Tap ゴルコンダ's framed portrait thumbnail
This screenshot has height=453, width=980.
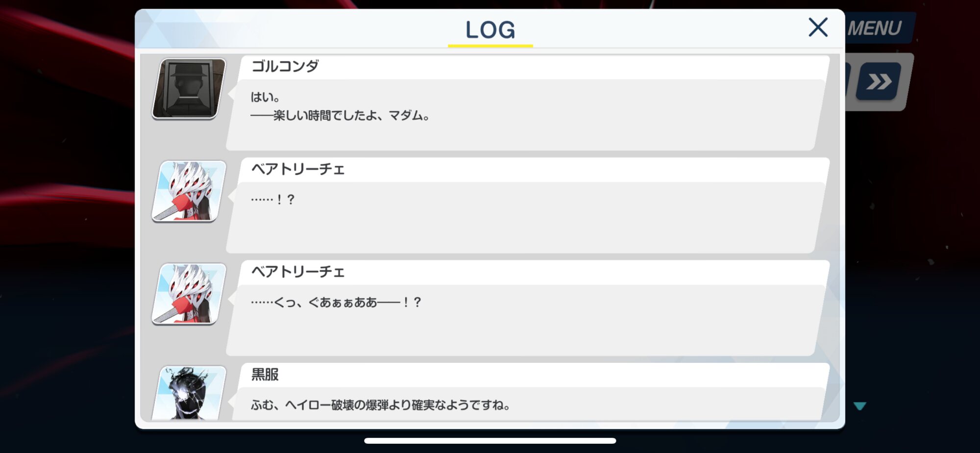coord(189,89)
